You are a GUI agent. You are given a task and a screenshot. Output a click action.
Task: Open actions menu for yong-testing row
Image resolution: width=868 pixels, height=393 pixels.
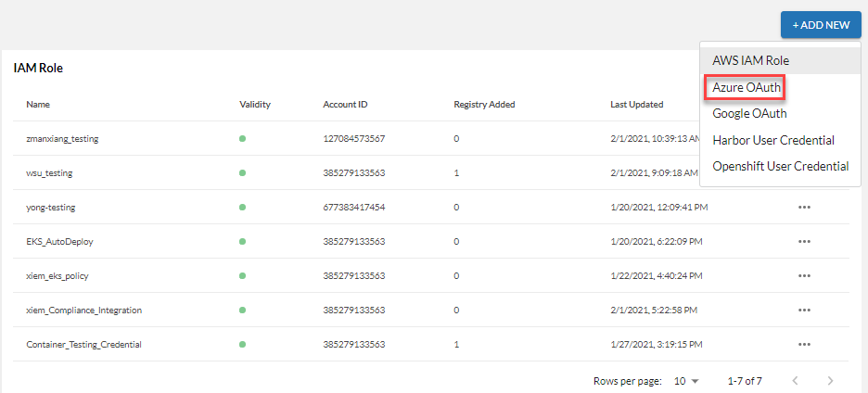tap(804, 207)
